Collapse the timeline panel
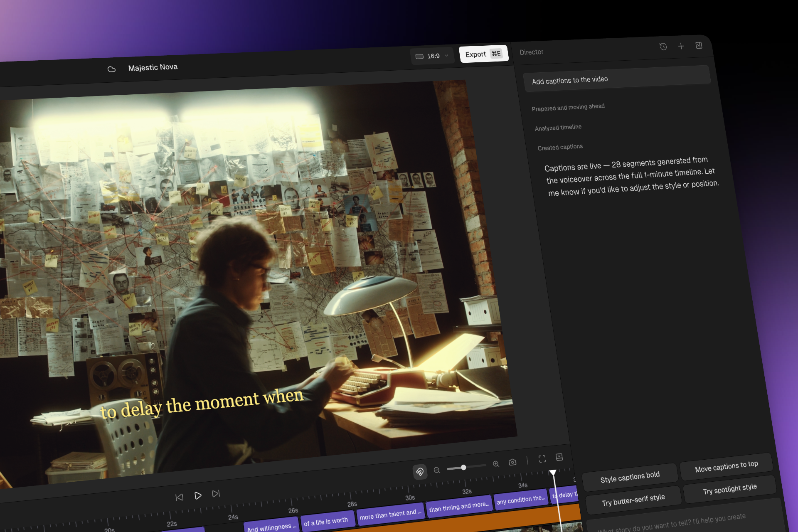The image size is (798, 532). click(559, 457)
